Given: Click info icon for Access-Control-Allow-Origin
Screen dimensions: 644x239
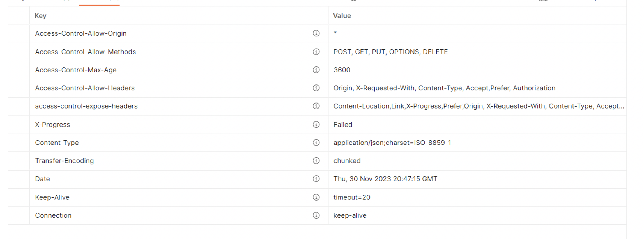Looking at the screenshot, I should 316,33.
